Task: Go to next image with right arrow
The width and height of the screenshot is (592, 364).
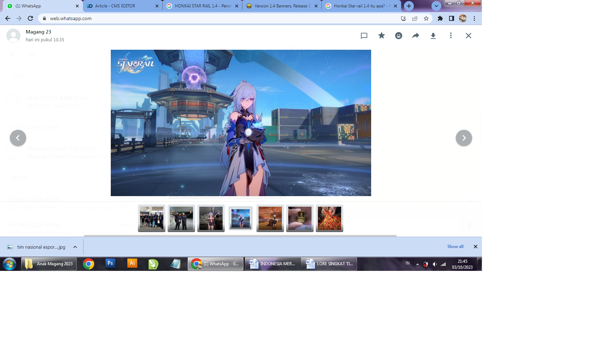Action: pyautogui.click(x=464, y=138)
